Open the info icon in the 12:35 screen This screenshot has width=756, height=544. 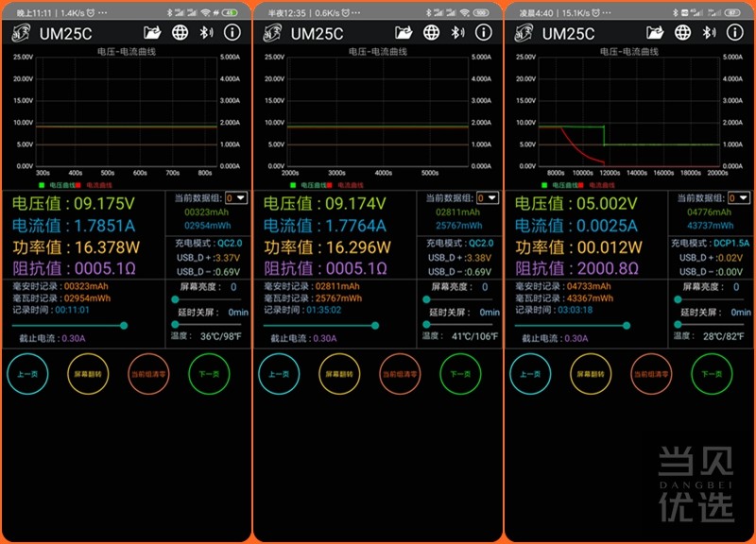pos(484,32)
